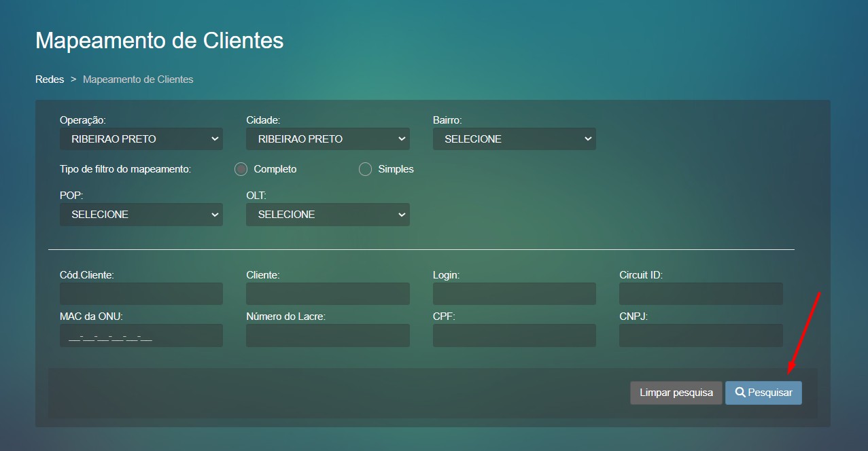The image size is (868, 451).
Task: Select the CPF text field
Action: (x=514, y=336)
